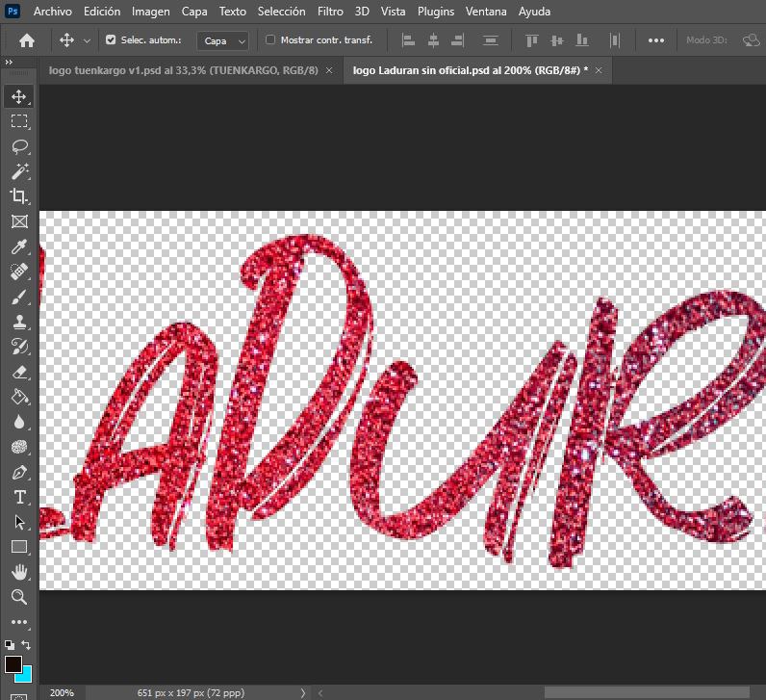The width and height of the screenshot is (766, 700).
Task: Swap foreground and background colors
Action: [26, 645]
